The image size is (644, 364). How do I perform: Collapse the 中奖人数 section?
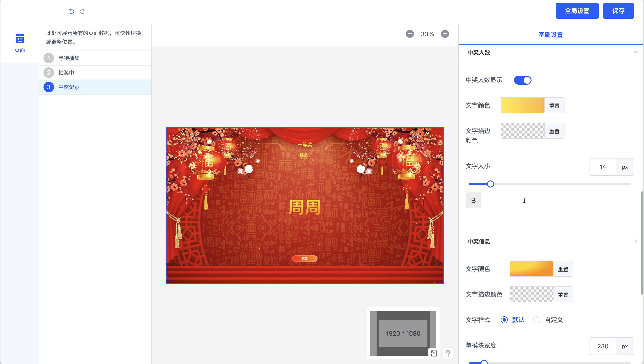click(x=635, y=53)
